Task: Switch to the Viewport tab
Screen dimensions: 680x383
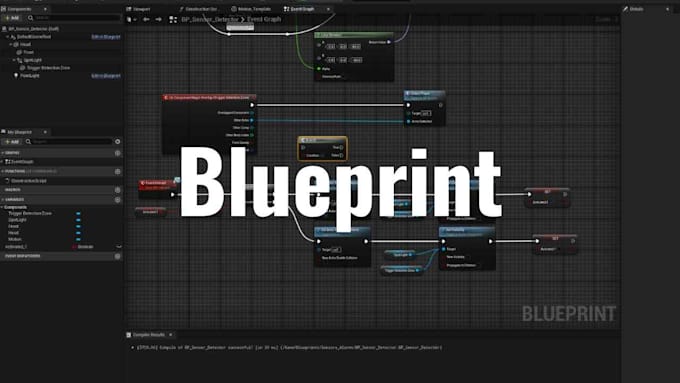Action: click(x=138, y=9)
